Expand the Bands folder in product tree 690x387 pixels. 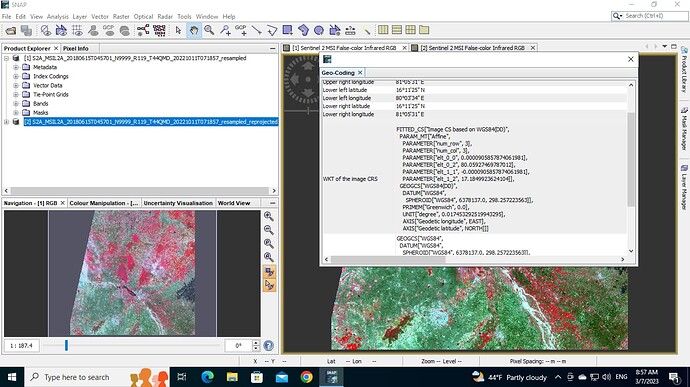pyautogui.click(x=16, y=104)
